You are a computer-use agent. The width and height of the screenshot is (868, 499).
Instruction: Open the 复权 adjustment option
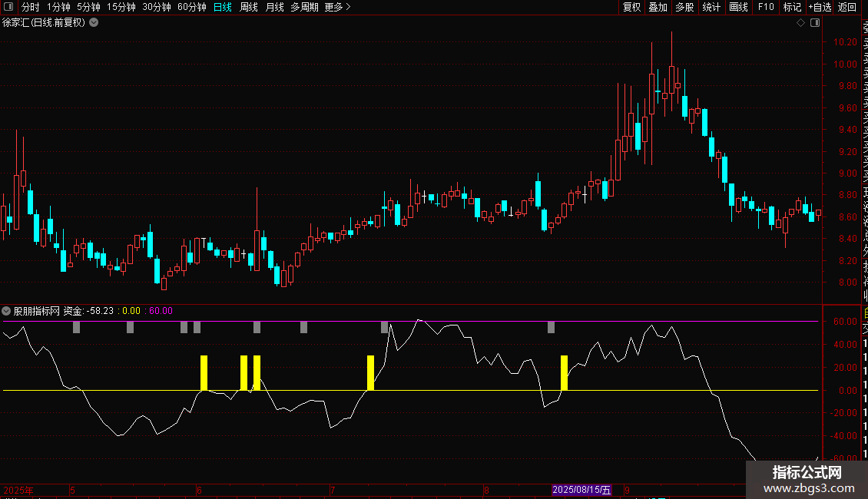[x=631, y=7]
